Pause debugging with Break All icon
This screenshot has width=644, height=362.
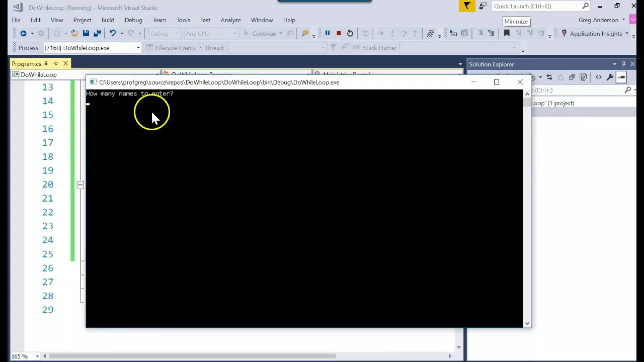328,34
